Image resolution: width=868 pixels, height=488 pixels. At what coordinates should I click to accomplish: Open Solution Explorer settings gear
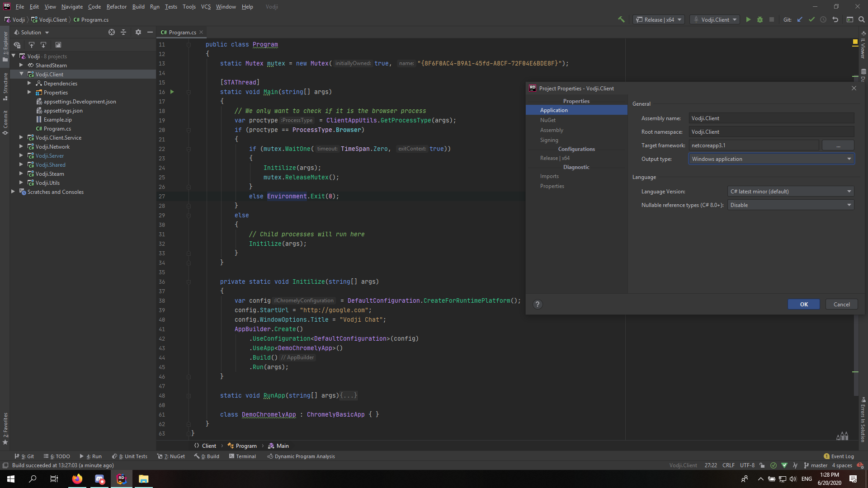tap(138, 32)
